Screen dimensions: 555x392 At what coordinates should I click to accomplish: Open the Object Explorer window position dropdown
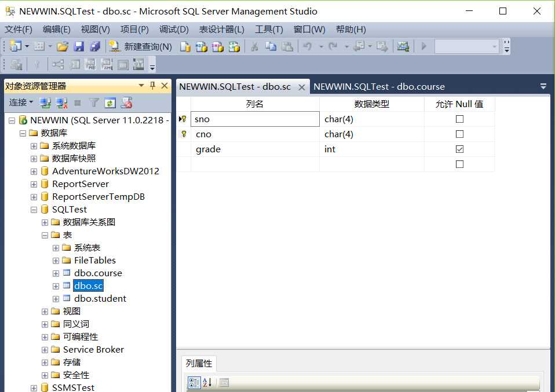tap(141, 86)
